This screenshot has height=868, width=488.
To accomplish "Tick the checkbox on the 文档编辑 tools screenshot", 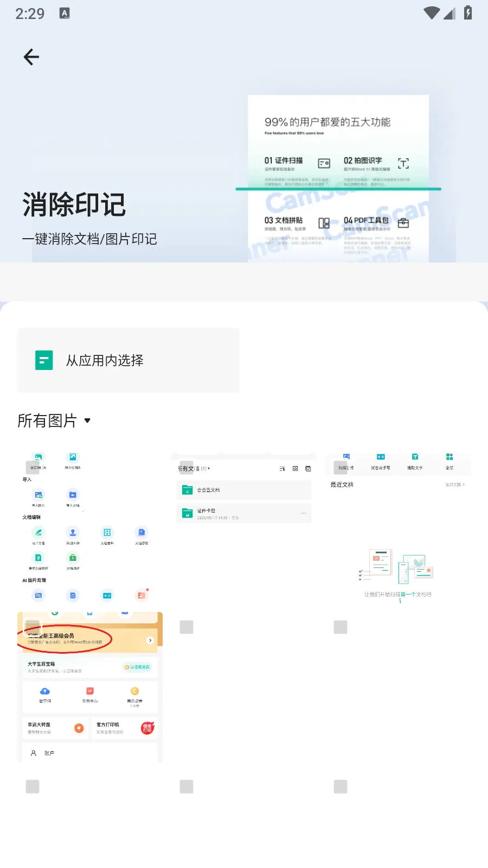I will coord(33,467).
